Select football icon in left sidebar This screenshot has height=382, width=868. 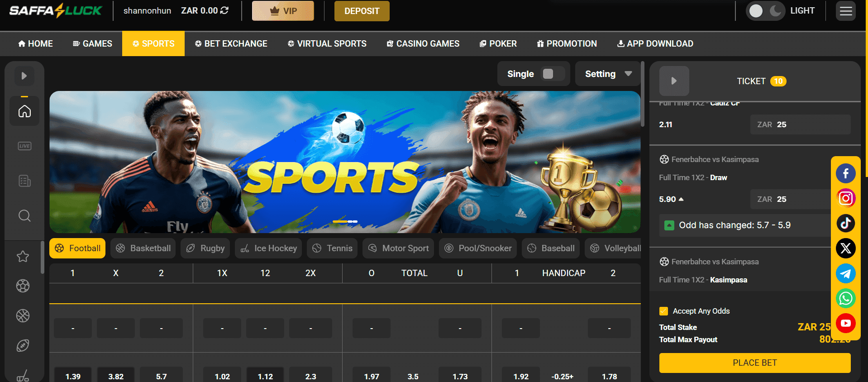[x=23, y=286]
